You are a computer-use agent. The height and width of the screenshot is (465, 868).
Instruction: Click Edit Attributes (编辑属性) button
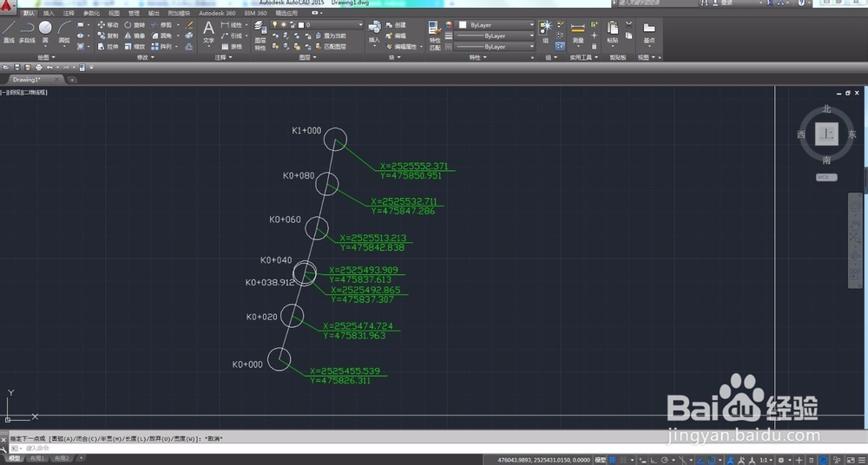(401, 47)
